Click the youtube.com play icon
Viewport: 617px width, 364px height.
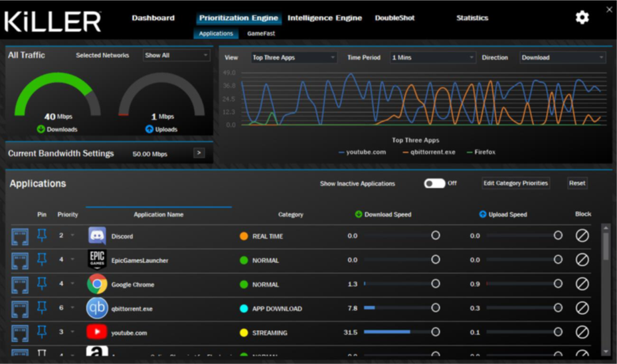[x=97, y=331]
